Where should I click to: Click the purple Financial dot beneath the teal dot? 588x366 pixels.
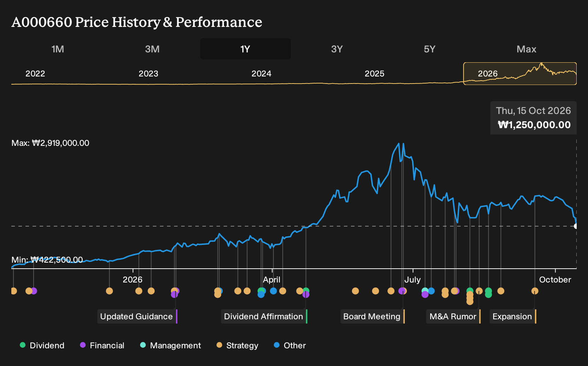(x=425, y=294)
